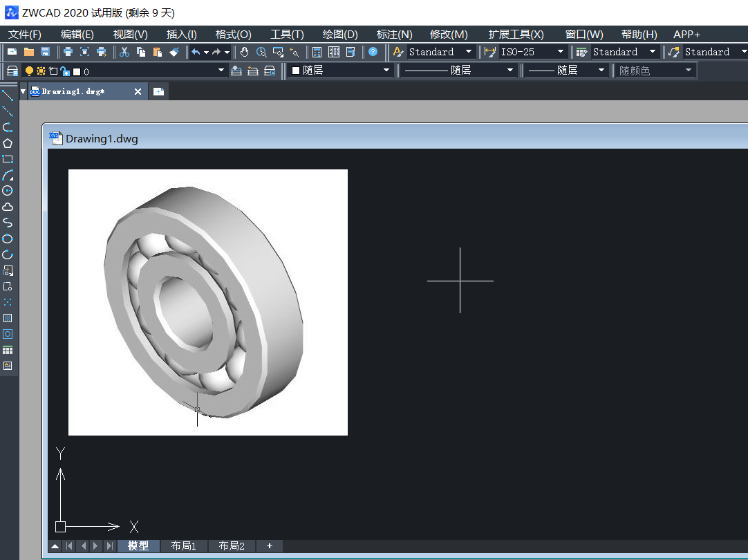Viewport: 748px width, 560px height.
Task: Expand the ISO-25 dimension style dropdown
Action: pos(560,52)
